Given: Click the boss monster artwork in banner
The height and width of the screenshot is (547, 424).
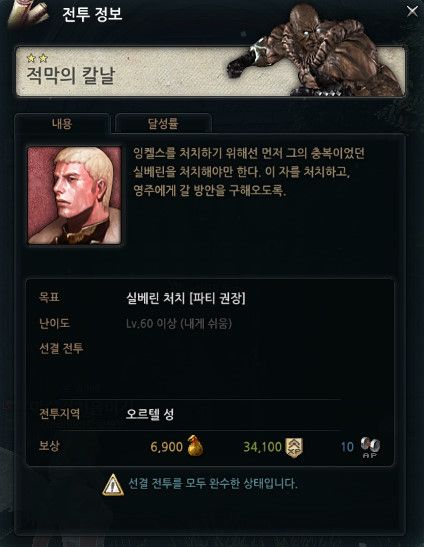Looking at the screenshot, I should coord(317,51).
